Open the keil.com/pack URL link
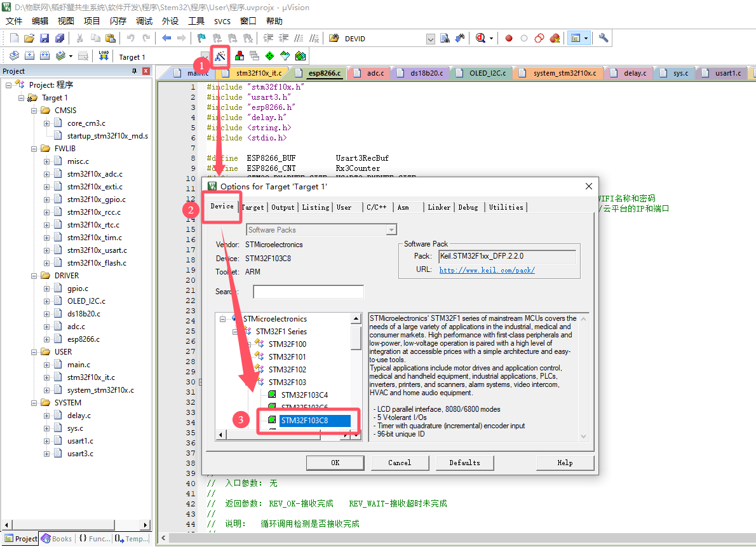This screenshot has height=549, width=756. click(x=487, y=270)
